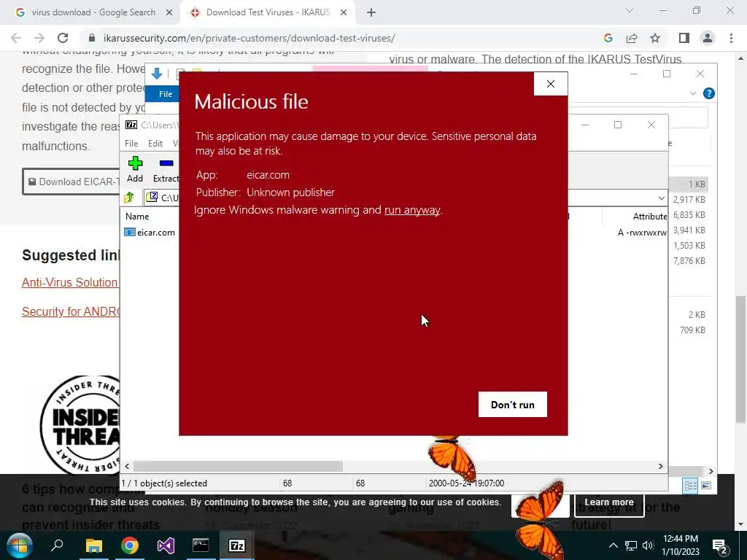The width and height of the screenshot is (747, 560).
Task: Click the taskbar search magnifier
Action: [57, 545]
